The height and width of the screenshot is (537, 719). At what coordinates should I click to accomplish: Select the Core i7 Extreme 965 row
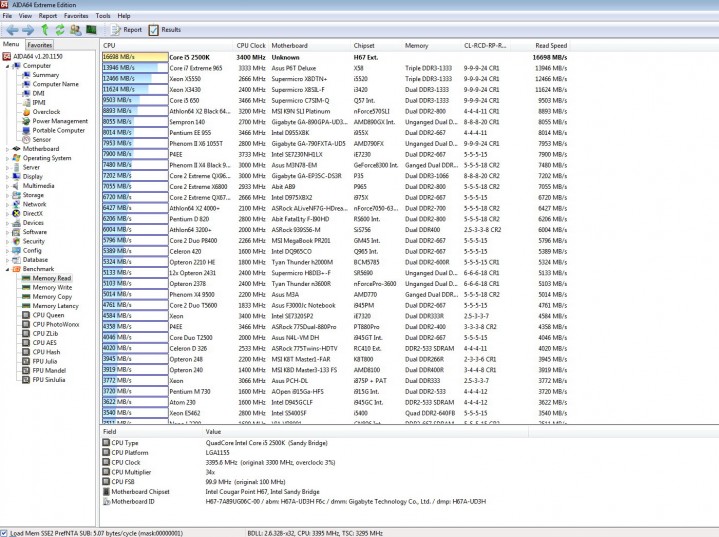[x=335, y=68]
